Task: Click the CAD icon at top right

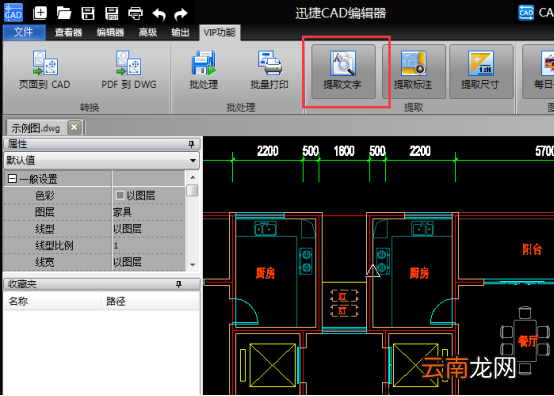Action: tap(526, 13)
